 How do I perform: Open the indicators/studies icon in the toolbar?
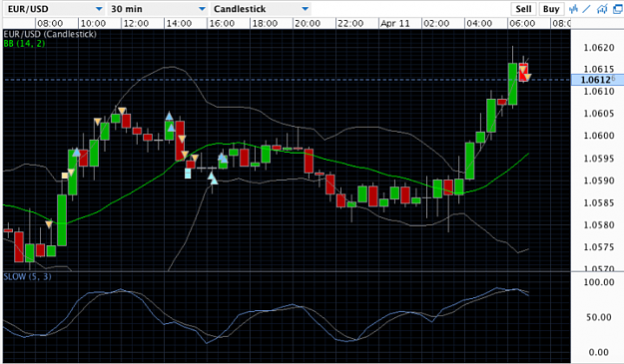click(x=573, y=9)
